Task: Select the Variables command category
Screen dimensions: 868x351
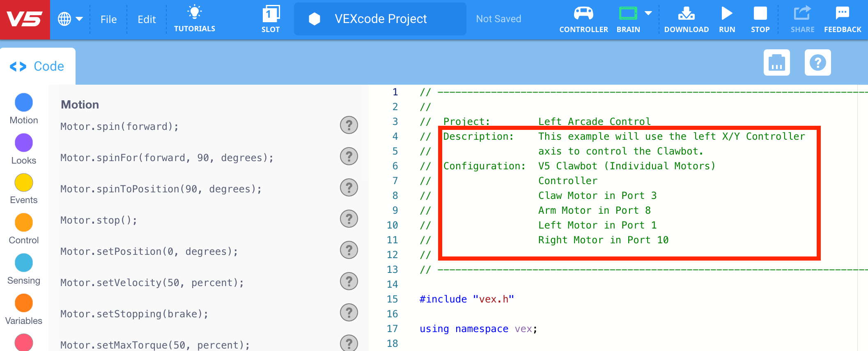Action: tap(23, 303)
